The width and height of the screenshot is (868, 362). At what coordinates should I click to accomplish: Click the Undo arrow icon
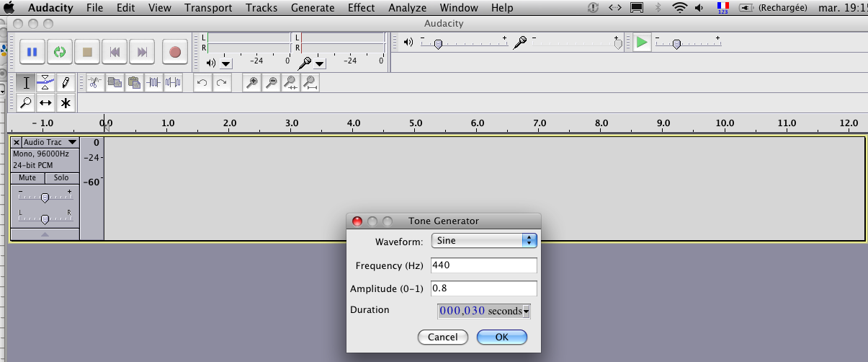202,82
